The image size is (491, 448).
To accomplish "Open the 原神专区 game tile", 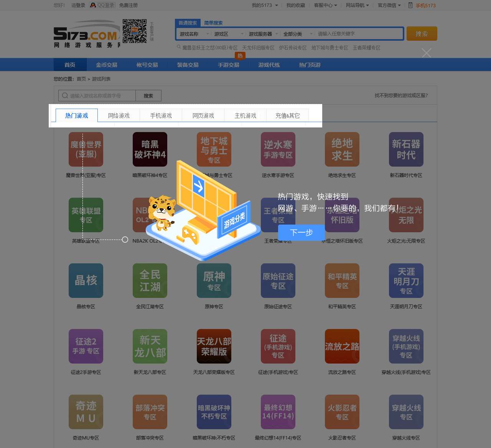I will pos(214,281).
